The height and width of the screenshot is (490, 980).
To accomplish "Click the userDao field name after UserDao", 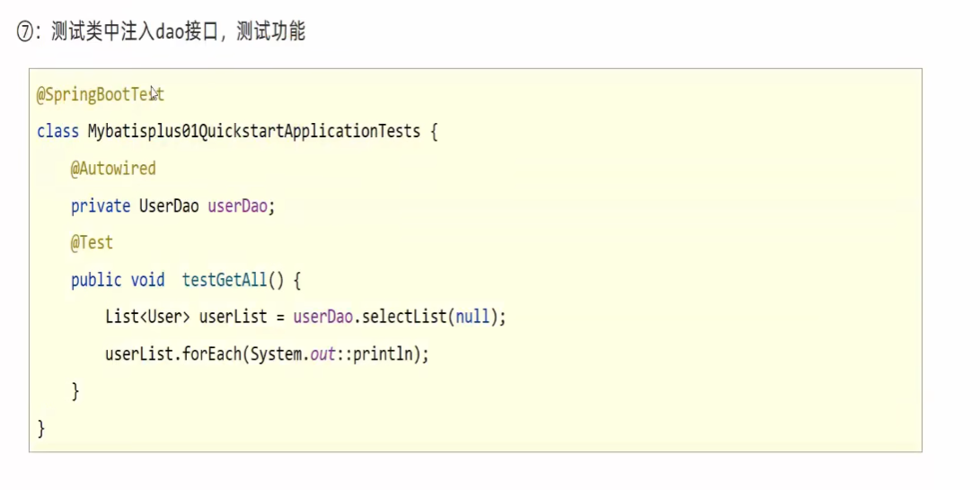I will coord(238,206).
